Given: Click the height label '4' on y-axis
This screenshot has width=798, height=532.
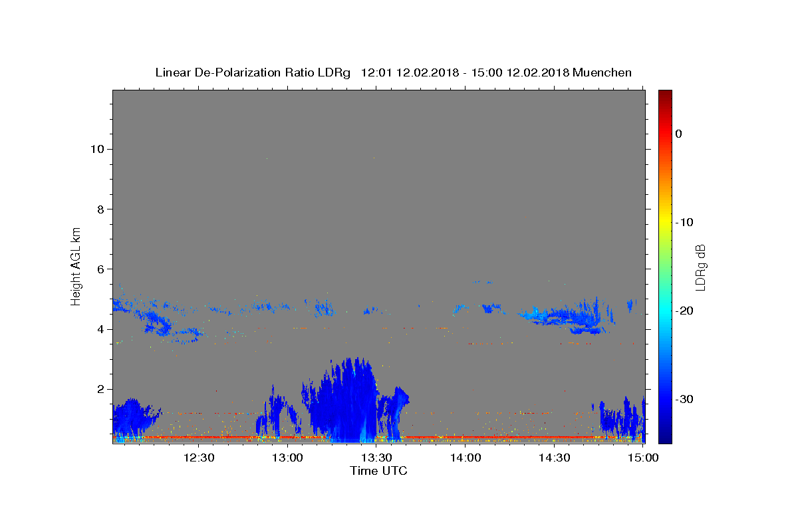Looking at the screenshot, I should (99, 329).
